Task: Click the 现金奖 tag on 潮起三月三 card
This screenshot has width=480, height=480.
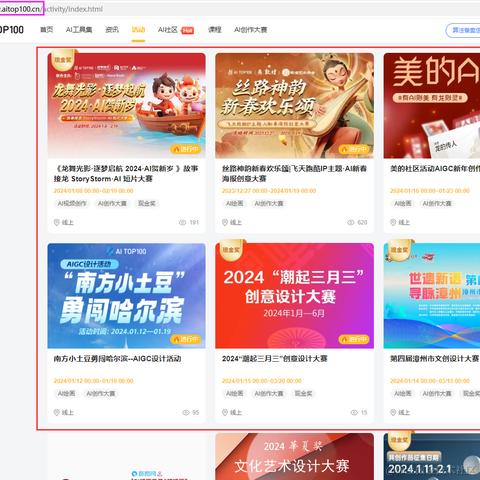Action: (303, 394)
